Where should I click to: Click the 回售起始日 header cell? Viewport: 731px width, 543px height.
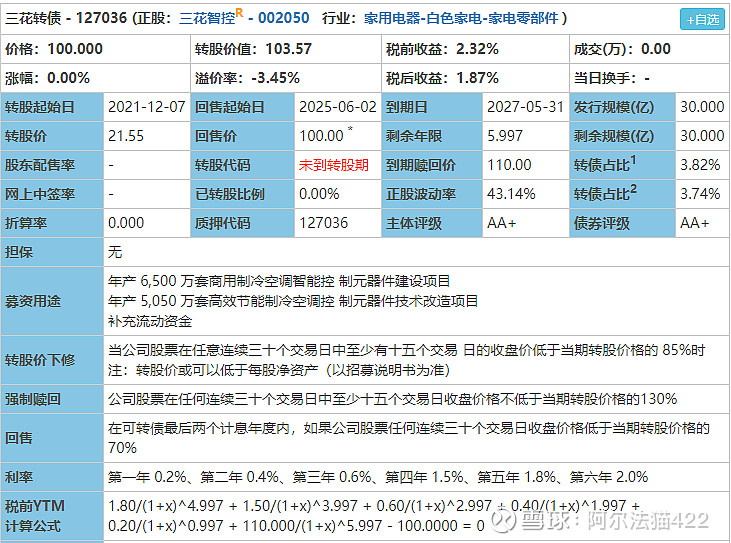(242, 107)
